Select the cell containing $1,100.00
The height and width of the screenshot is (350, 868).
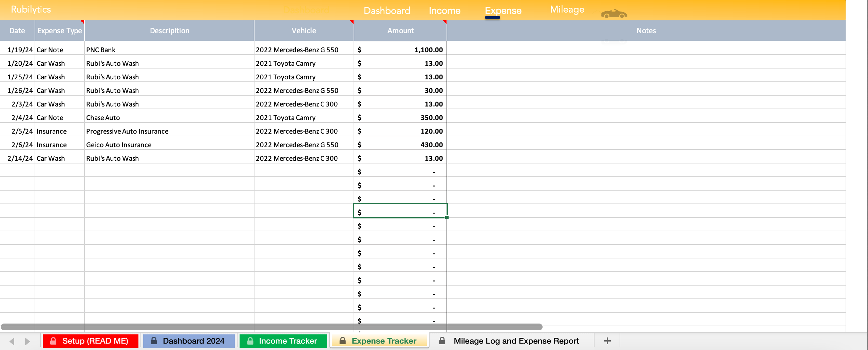pyautogui.click(x=400, y=50)
